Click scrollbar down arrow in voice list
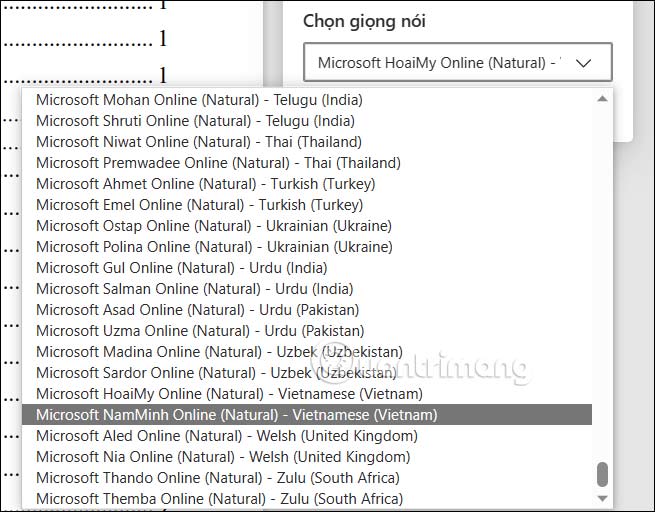Screen dimensions: 655x512 [x=602, y=499]
